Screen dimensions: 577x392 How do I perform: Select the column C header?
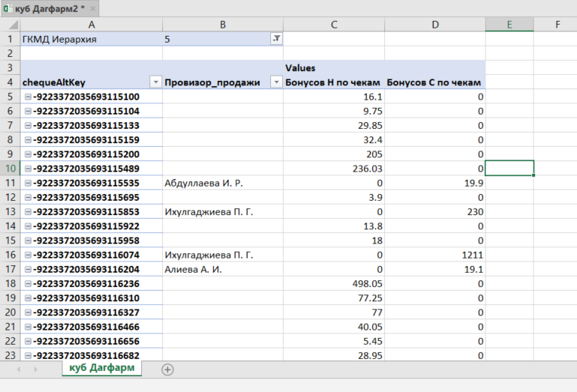click(334, 24)
